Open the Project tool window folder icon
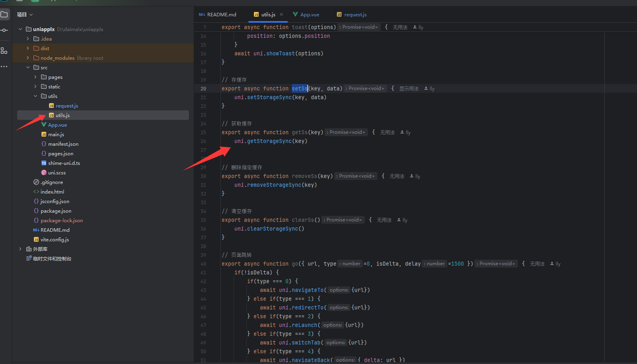637x364 pixels. tap(4, 14)
